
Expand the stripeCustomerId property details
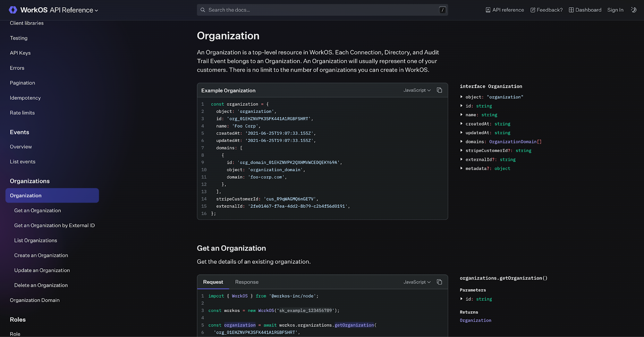pos(462,150)
